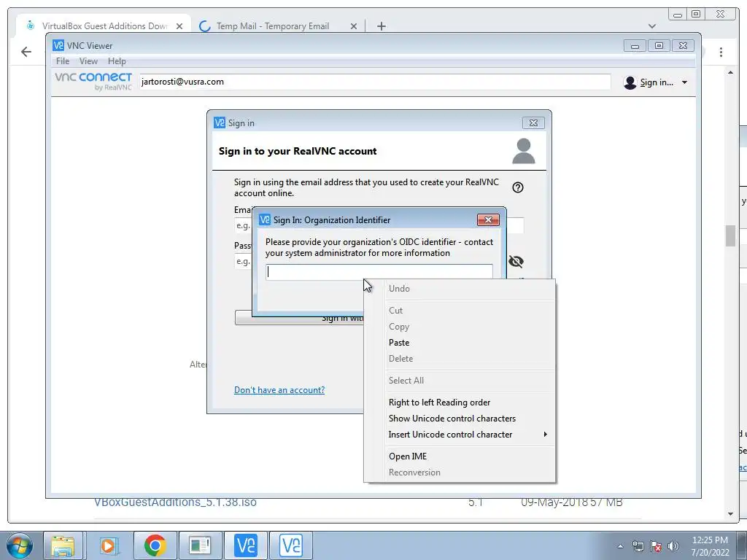Show hidden system tray icons

pos(620,546)
